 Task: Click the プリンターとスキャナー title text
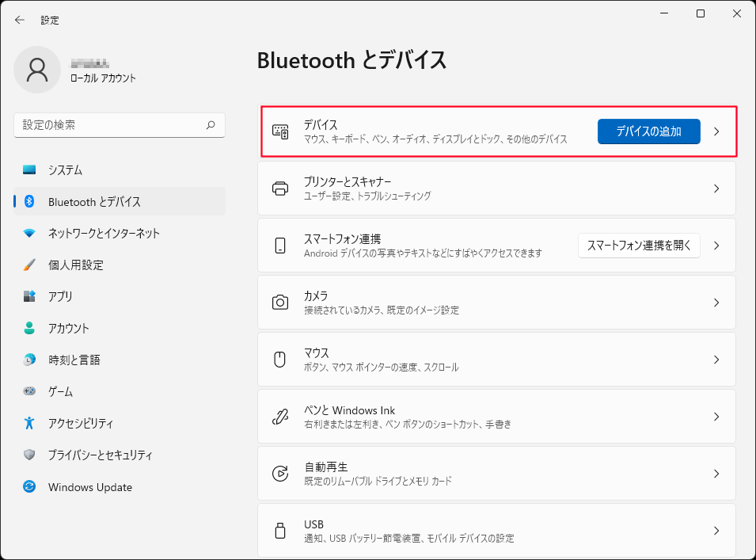348,182
